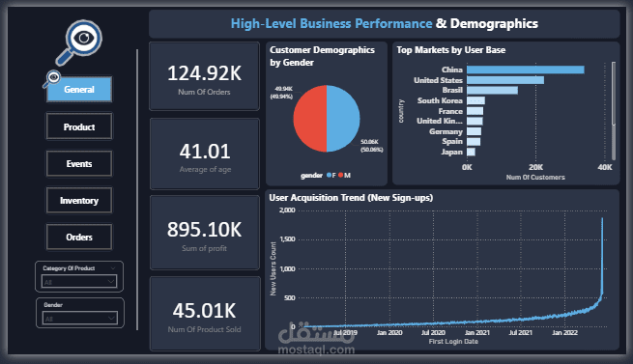This screenshot has width=633, height=364.
Task: Expand the Gender filter dropdown
Action: point(80,319)
